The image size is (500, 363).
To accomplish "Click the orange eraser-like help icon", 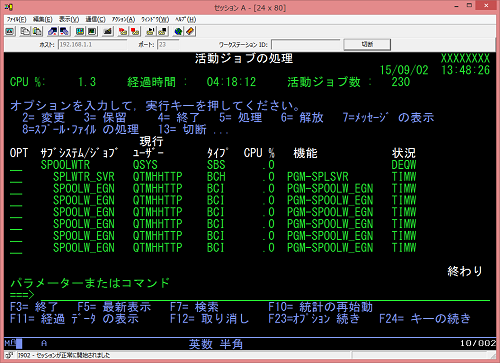I will (x=190, y=32).
